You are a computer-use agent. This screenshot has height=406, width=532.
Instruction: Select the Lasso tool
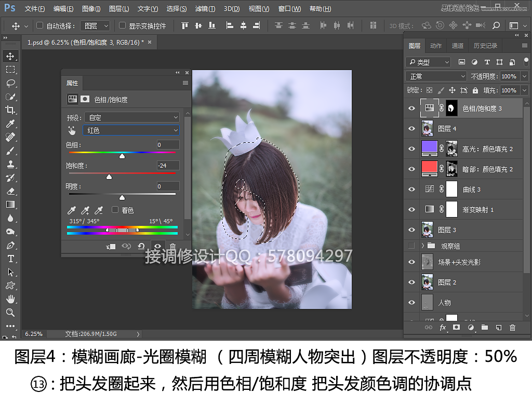tap(10, 83)
